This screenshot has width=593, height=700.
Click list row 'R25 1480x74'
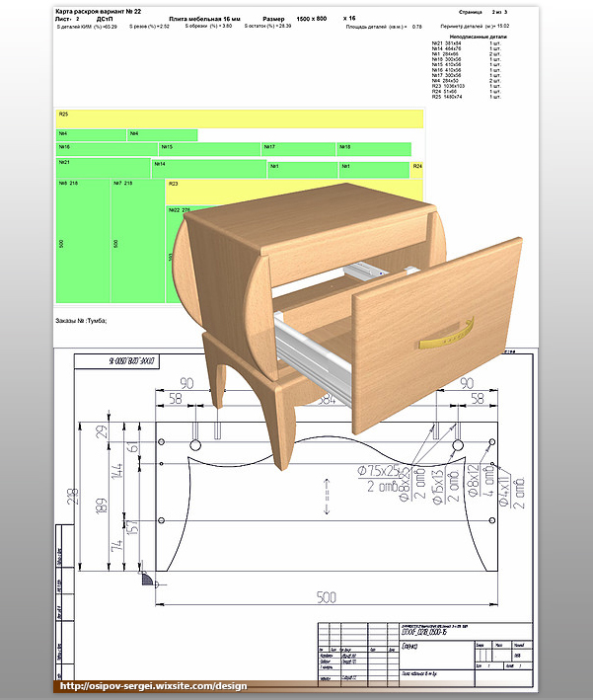(x=467, y=97)
